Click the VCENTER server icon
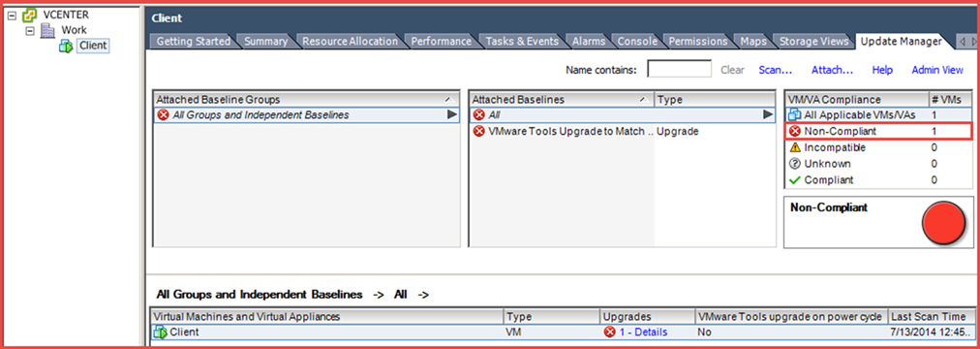Image resolution: width=980 pixels, height=349 pixels. click(28, 16)
